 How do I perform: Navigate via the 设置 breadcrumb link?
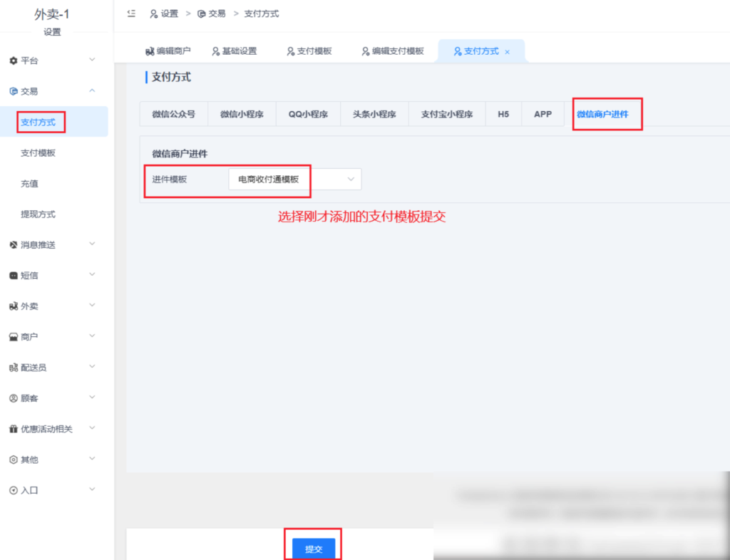point(170,14)
